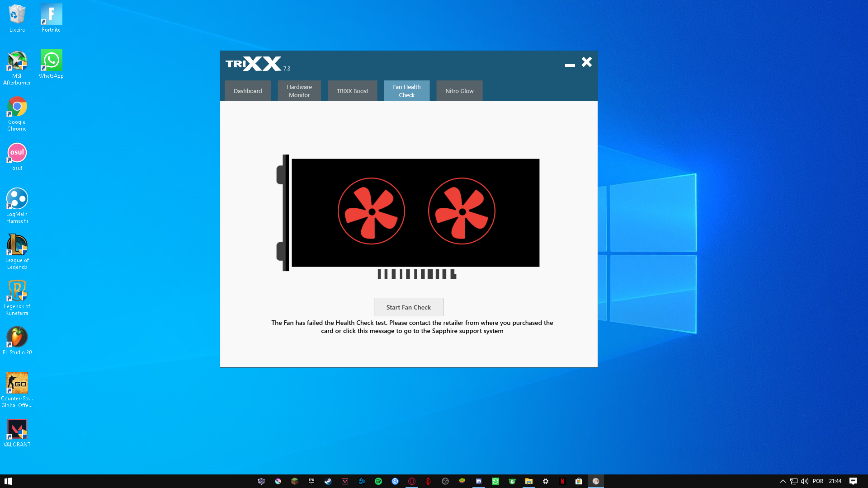Open Discord from the taskbar
This screenshot has height=488, width=868.
(479, 481)
